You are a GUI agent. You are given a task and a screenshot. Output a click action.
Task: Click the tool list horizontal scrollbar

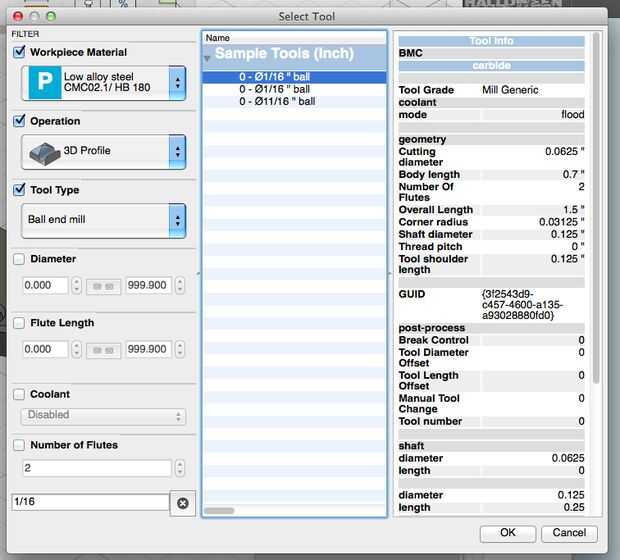pos(219,511)
